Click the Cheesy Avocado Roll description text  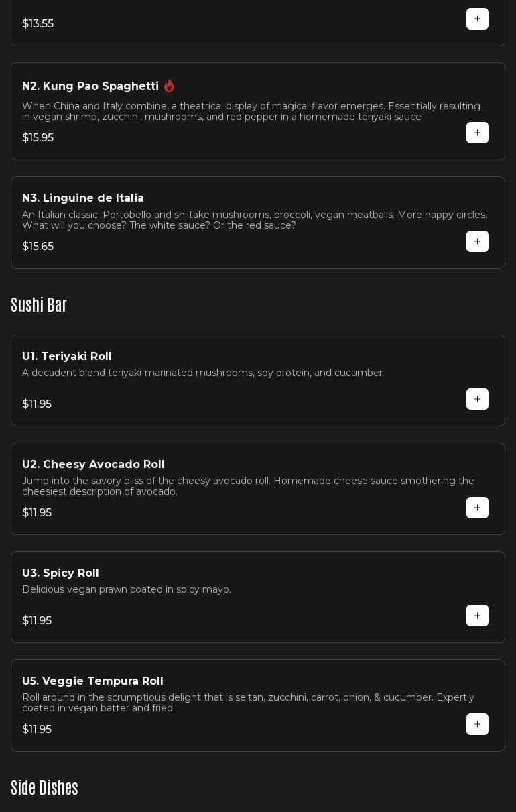[248, 486]
